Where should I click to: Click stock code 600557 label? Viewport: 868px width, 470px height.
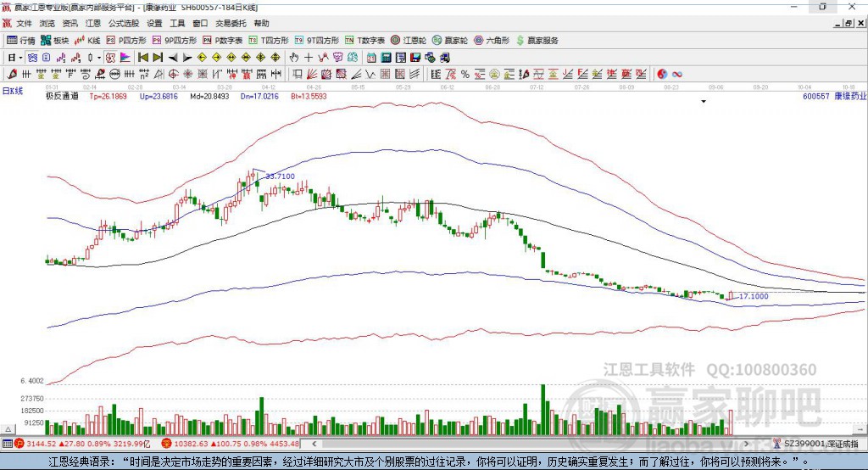[816, 97]
